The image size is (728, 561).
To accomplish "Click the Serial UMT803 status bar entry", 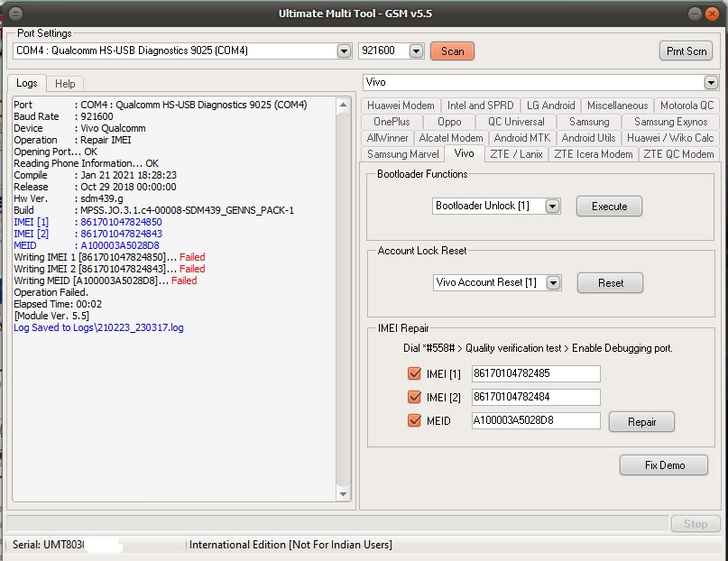I will click(49, 545).
